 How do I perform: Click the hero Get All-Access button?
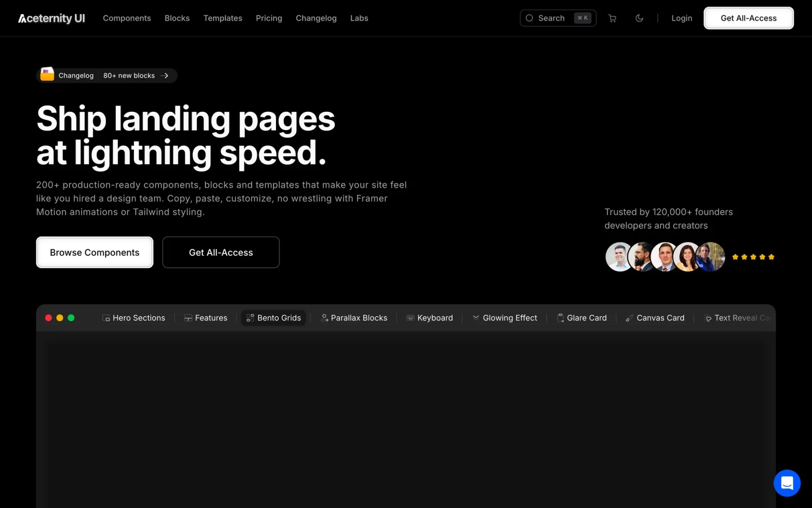(x=221, y=252)
